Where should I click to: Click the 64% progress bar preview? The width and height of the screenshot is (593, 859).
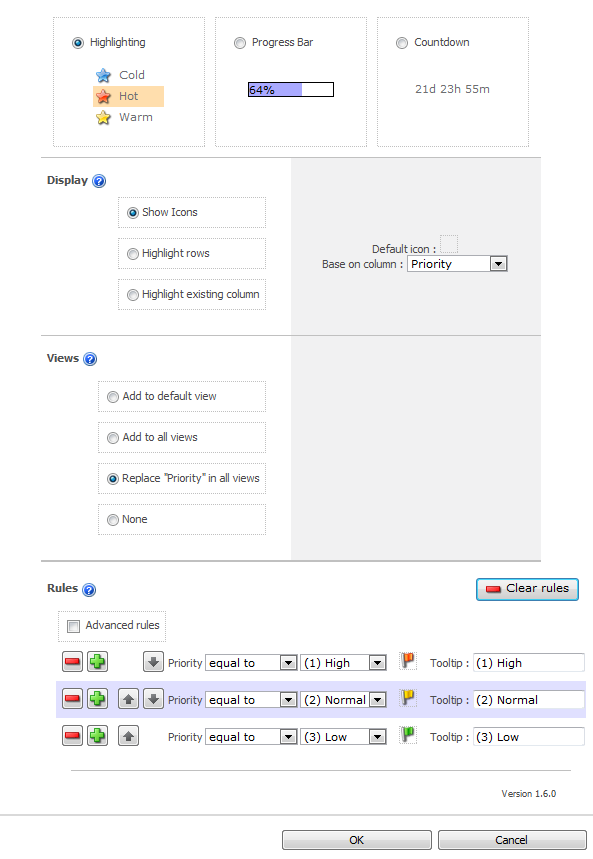[x=291, y=89]
